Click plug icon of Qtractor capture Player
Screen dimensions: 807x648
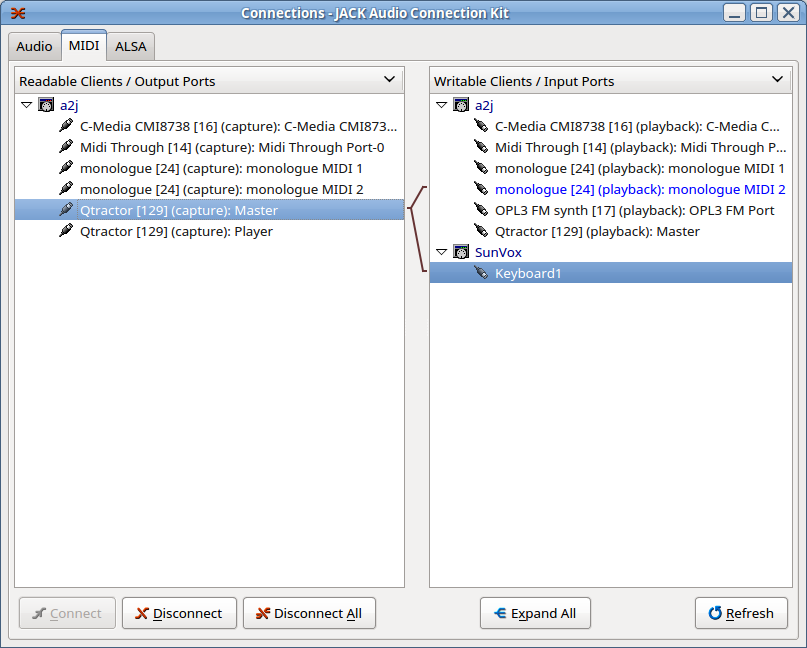(66, 231)
